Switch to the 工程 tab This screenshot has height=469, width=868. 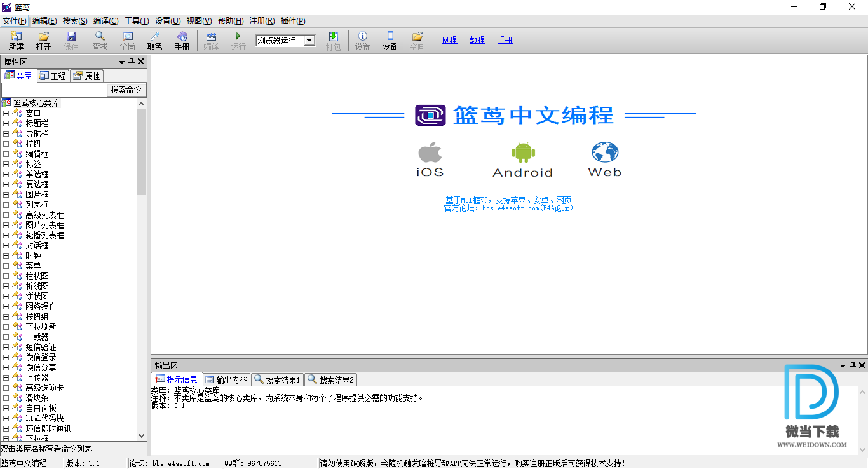coord(53,76)
